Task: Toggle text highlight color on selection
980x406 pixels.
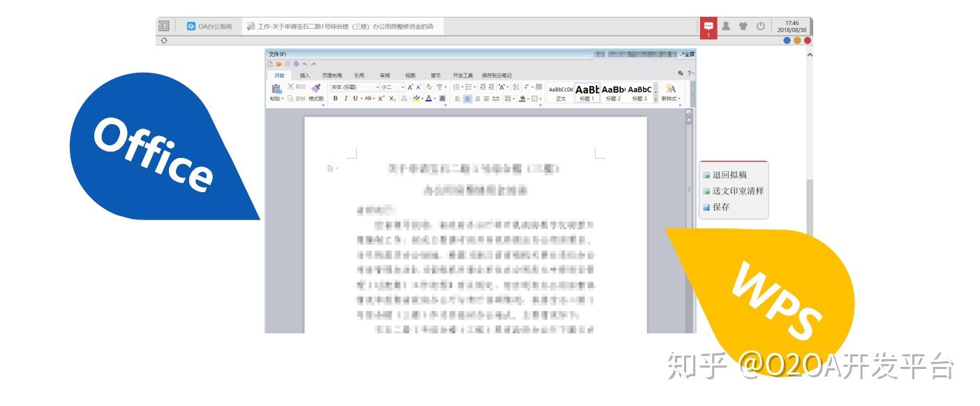Action: pyautogui.click(x=417, y=99)
